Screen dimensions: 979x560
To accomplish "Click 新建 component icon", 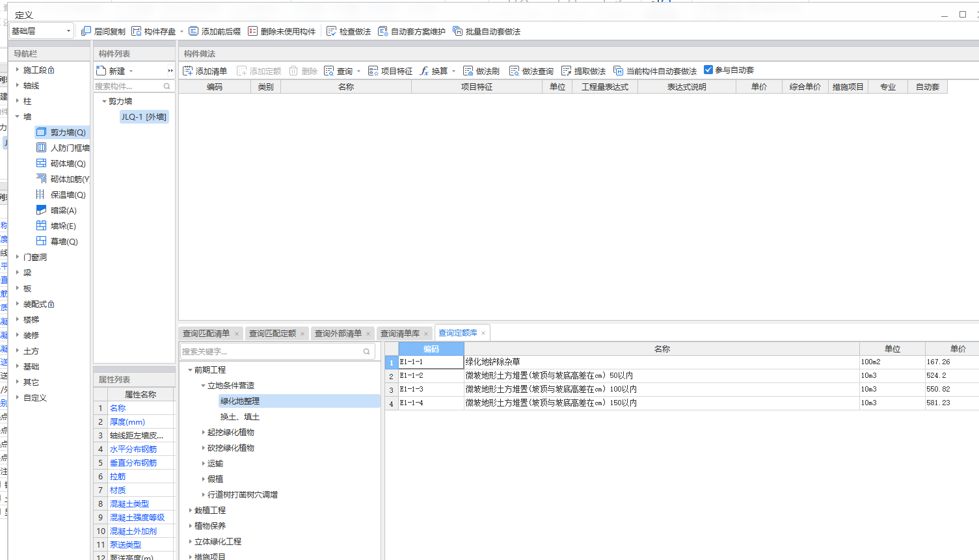I will coord(101,70).
